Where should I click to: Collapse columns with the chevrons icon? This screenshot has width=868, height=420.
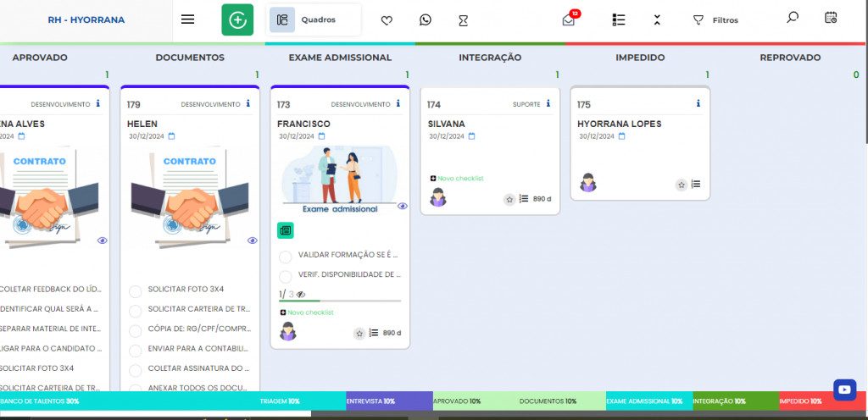657,20
